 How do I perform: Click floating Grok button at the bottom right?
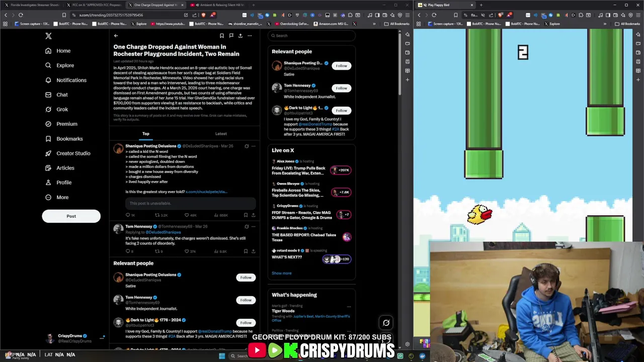(x=386, y=323)
